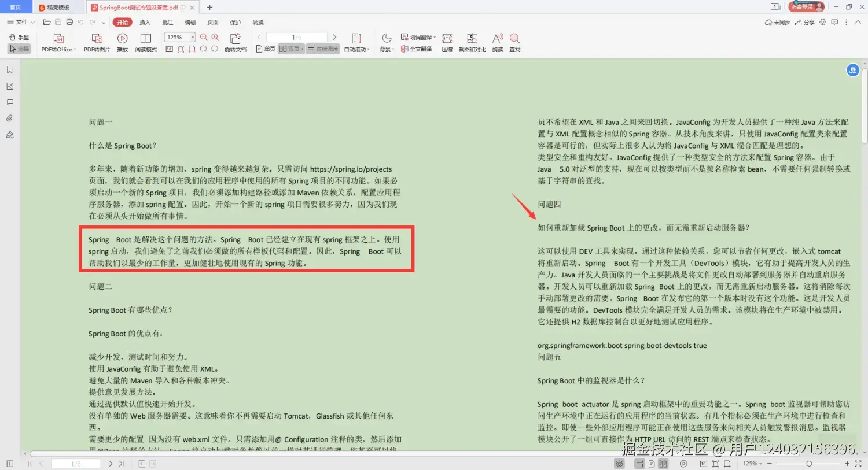Viewport: 868px width, 470px height.
Task: Set actual size 1:1 view in toolbar
Action: point(169,49)
